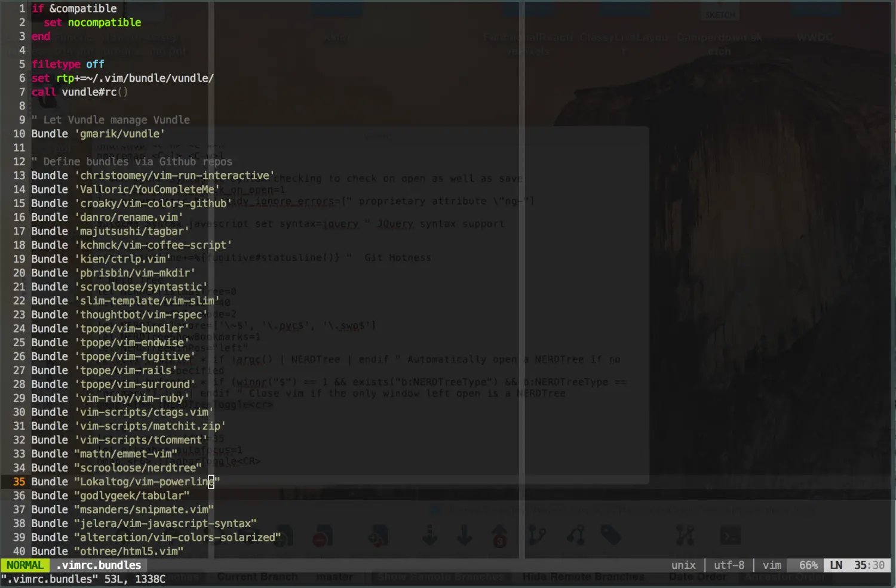Click the NORMAL mode indicator in the status line

pos(25,565)
